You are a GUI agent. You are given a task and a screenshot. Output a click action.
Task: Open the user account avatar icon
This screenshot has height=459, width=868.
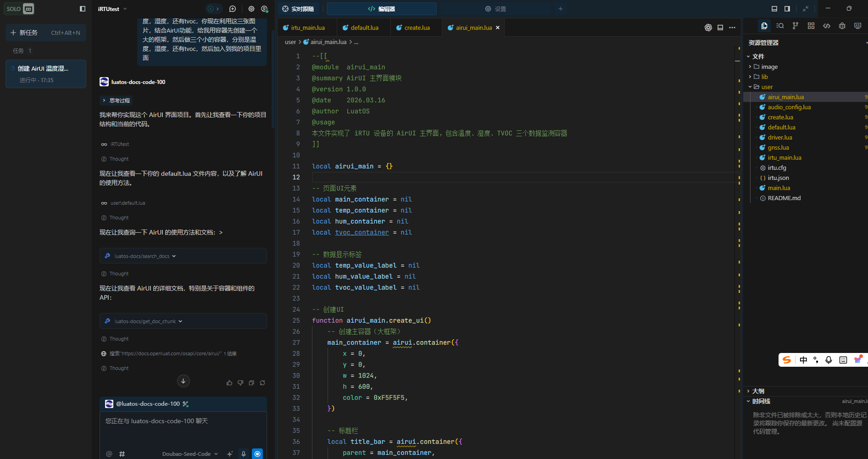tap(264, 9)
